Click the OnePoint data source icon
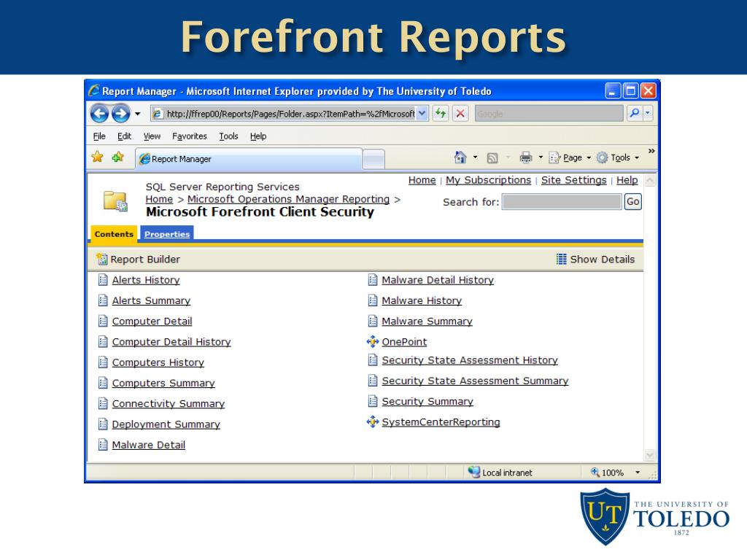The width and height of the screenshot is (747, 560). [x=373, y=341]
